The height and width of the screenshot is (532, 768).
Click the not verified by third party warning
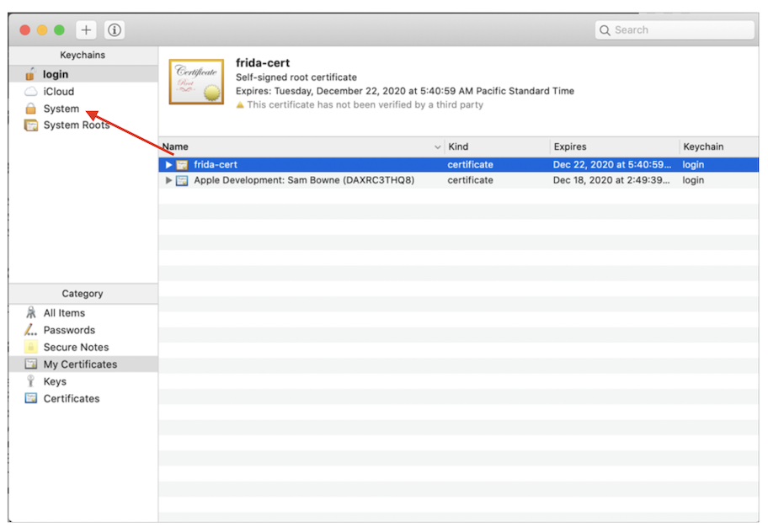(x=365, y=104)
